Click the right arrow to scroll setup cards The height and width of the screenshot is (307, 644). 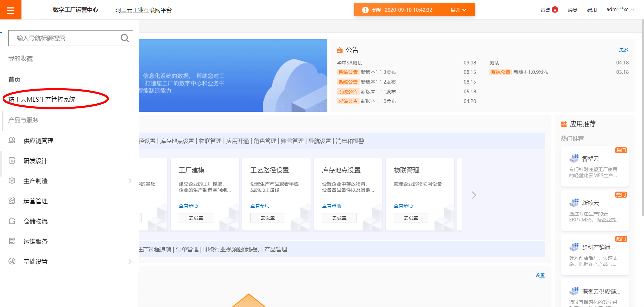click(x=474, y=195)
